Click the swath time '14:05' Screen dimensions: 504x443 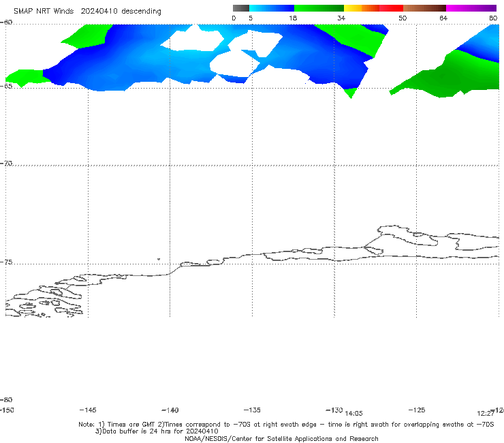[353, 414]
